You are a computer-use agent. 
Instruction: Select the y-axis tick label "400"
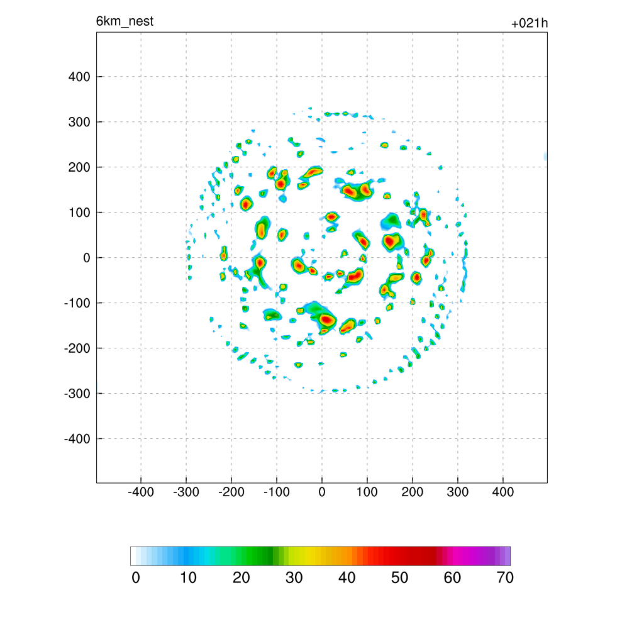[x=79, y=77]
